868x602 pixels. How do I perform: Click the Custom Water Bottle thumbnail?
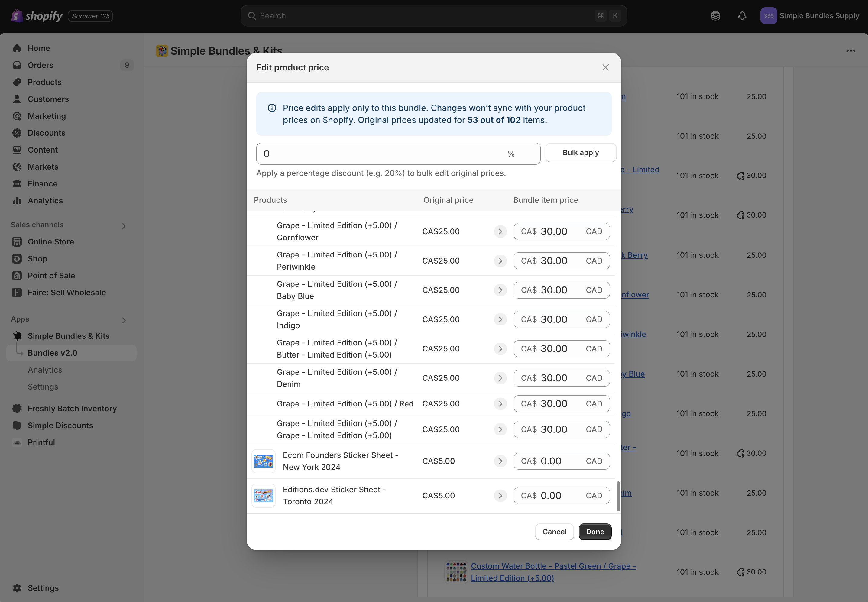point(456,572)
